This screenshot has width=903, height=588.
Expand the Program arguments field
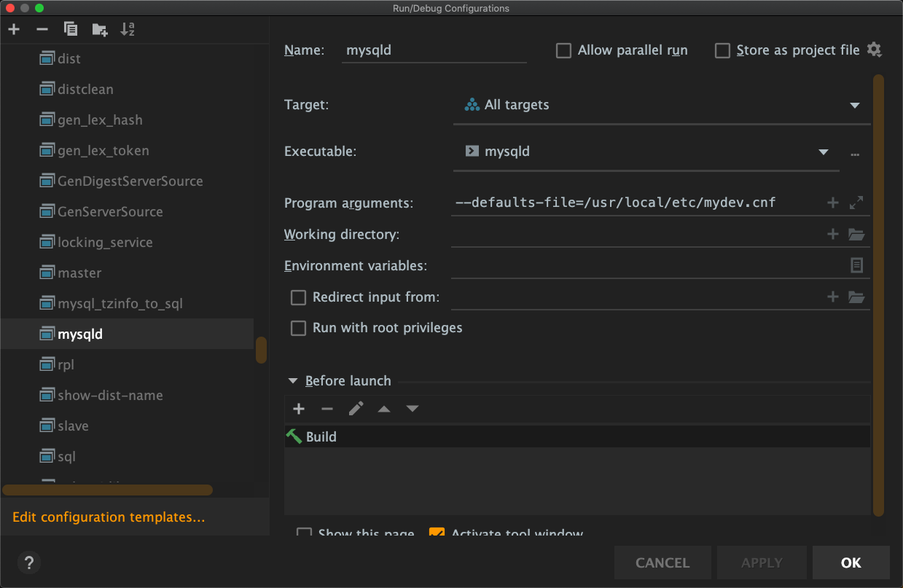pos(856,203)
